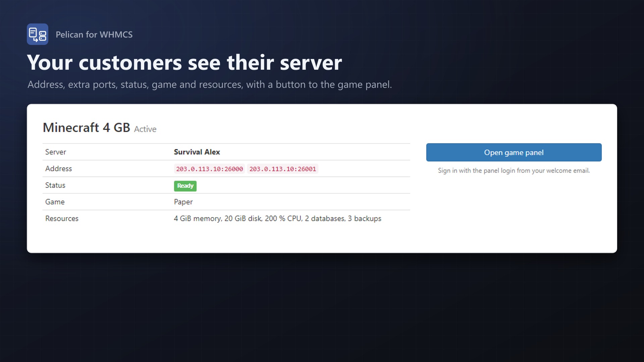The image size is (644, 362).
Task: Click the subtitle about address and extra ports
Action: (x=210, y=84)
